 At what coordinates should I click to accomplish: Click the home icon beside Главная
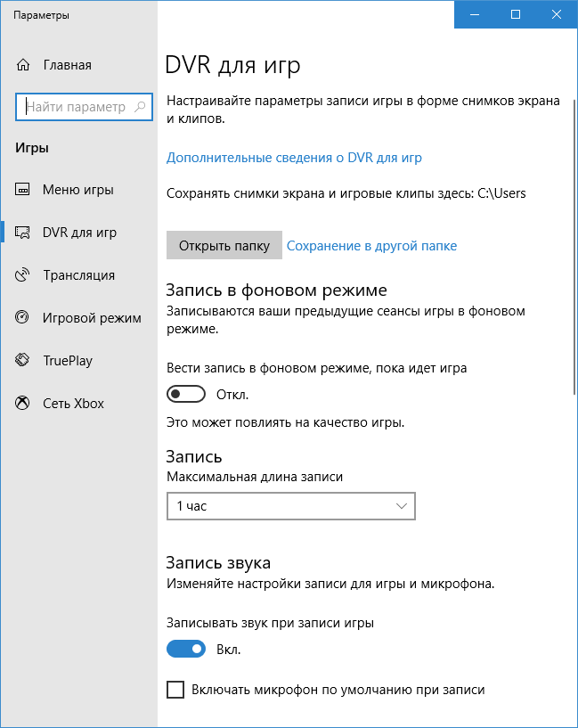(x=23, y=65)
